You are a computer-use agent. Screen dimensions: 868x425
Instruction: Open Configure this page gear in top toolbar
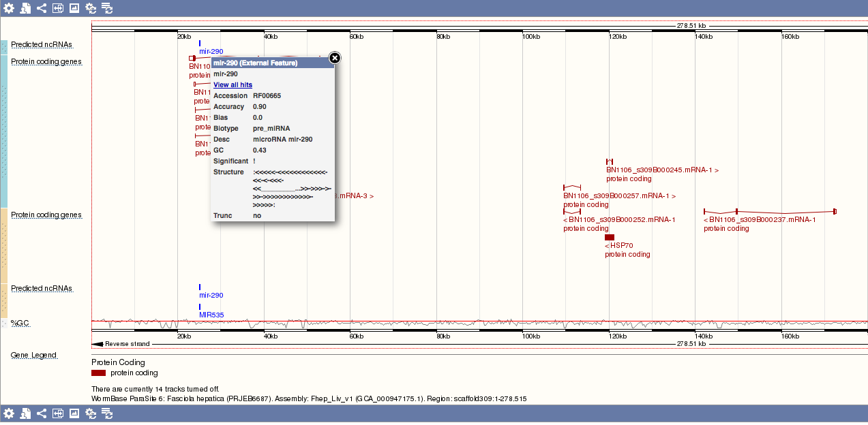pos(9,8)
